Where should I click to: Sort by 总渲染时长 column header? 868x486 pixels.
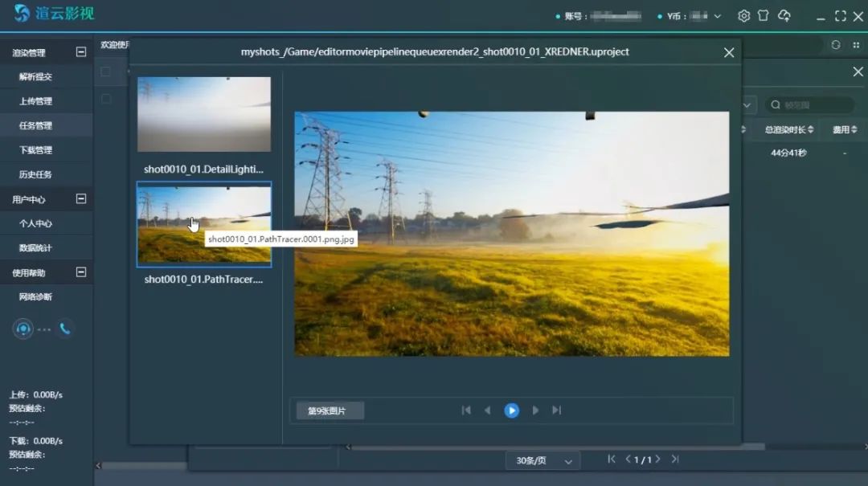pos(788,129)
